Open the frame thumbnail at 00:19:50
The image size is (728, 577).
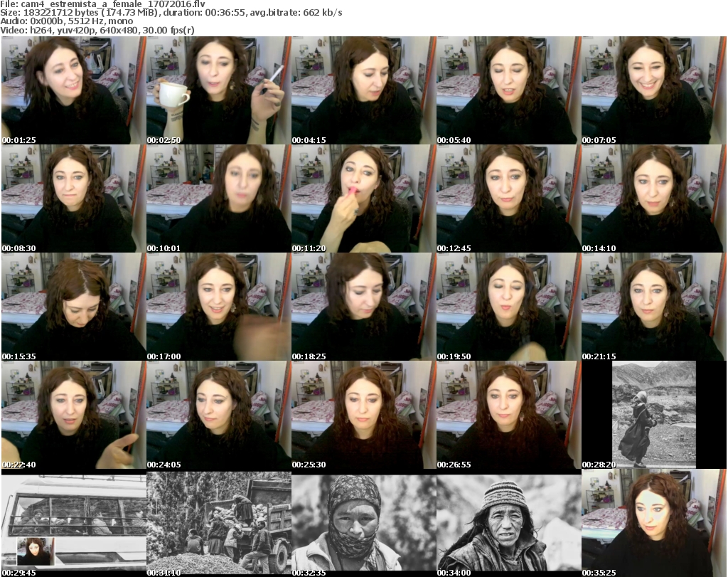click(x=508, y=307)
